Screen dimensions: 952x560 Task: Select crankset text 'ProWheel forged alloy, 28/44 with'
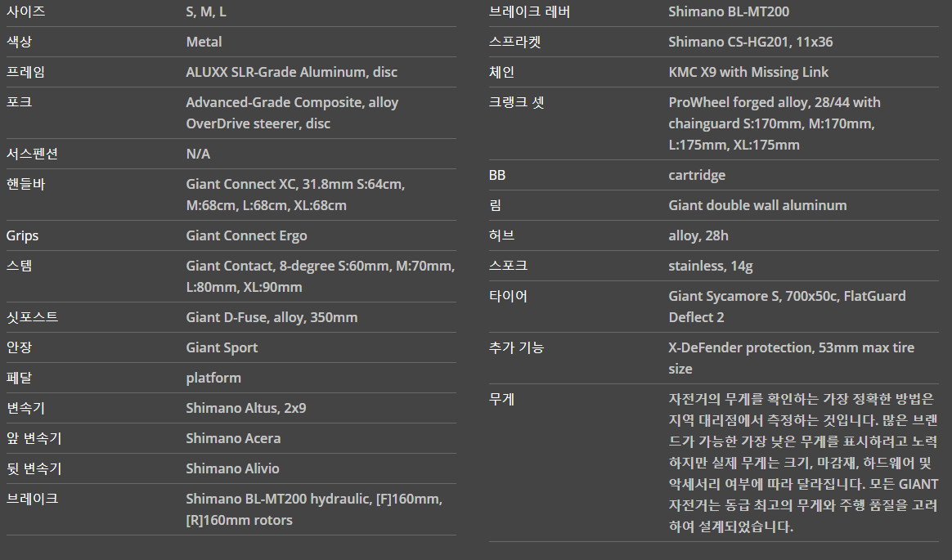[774, 102]
